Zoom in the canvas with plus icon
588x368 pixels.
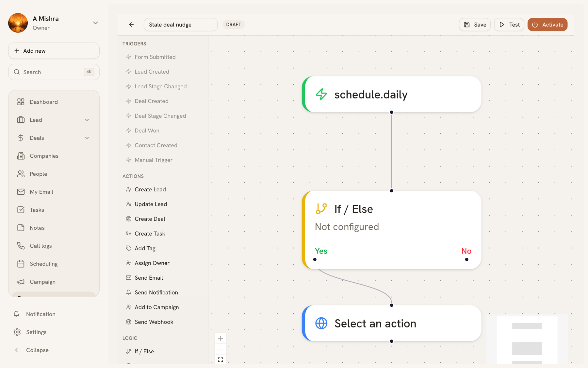220,339
